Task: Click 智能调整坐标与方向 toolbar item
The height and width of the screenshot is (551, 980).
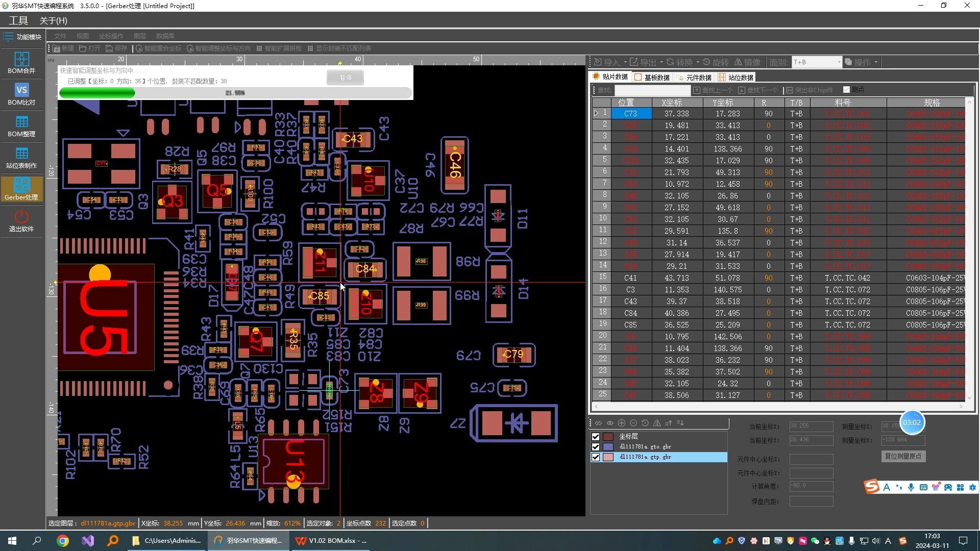Action: (x=218, y=48)
